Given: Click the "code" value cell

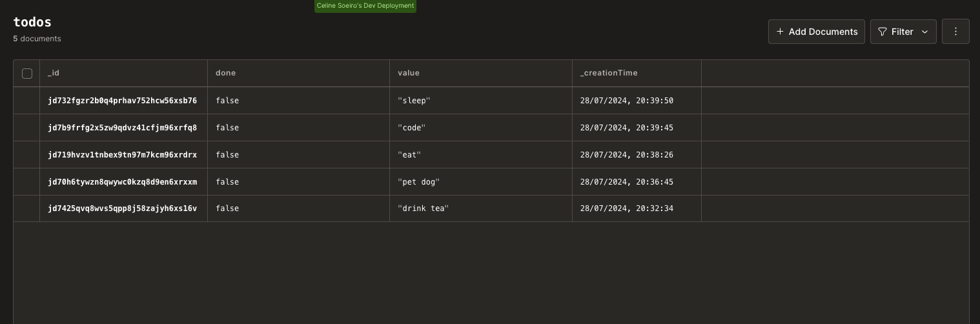Looking at the screenshot, I should [x=412, y=128].
